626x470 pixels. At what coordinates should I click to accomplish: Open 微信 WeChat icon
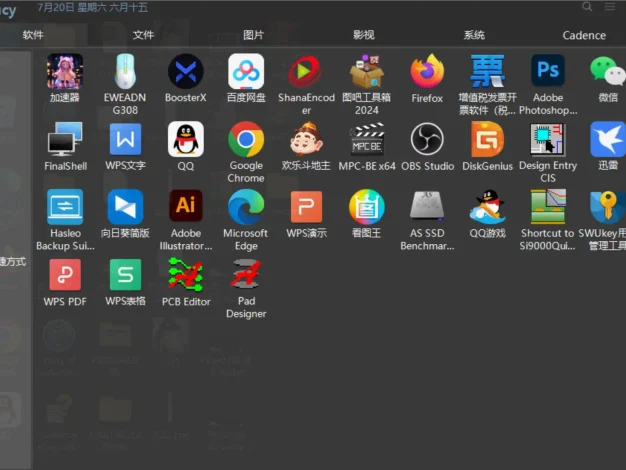(x=608, y=71)
